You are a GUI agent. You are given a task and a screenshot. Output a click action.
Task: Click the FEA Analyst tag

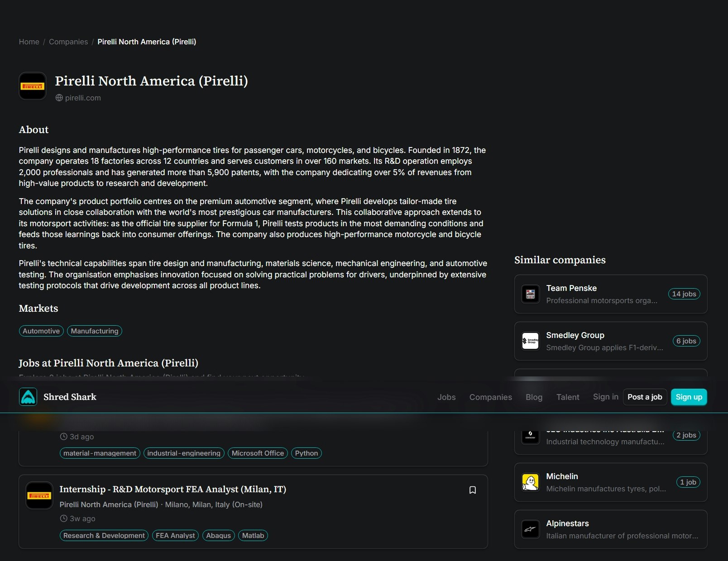point(175,536)
